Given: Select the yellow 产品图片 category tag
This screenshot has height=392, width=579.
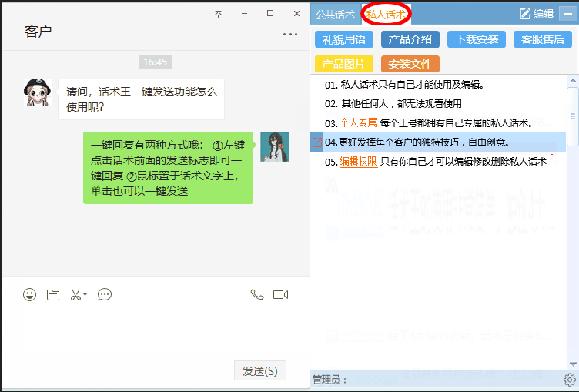Looking at the screenshot, I should 343,64.
